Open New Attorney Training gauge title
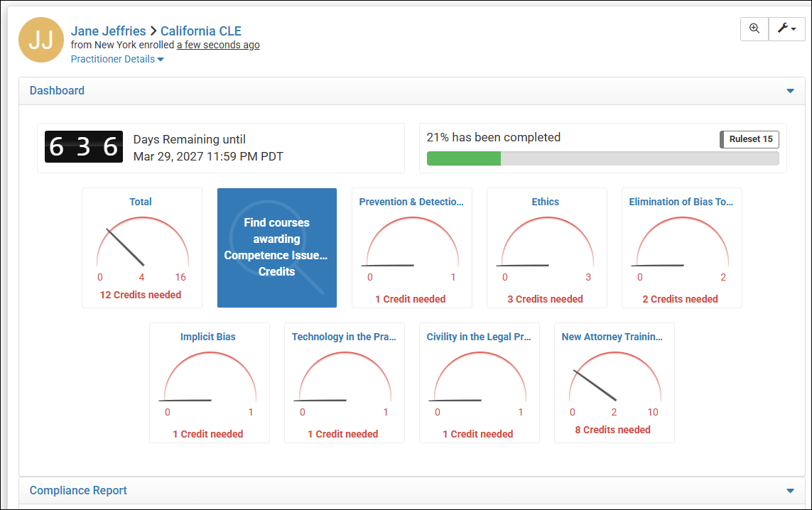Screen dimensions: 812x510 612,337
